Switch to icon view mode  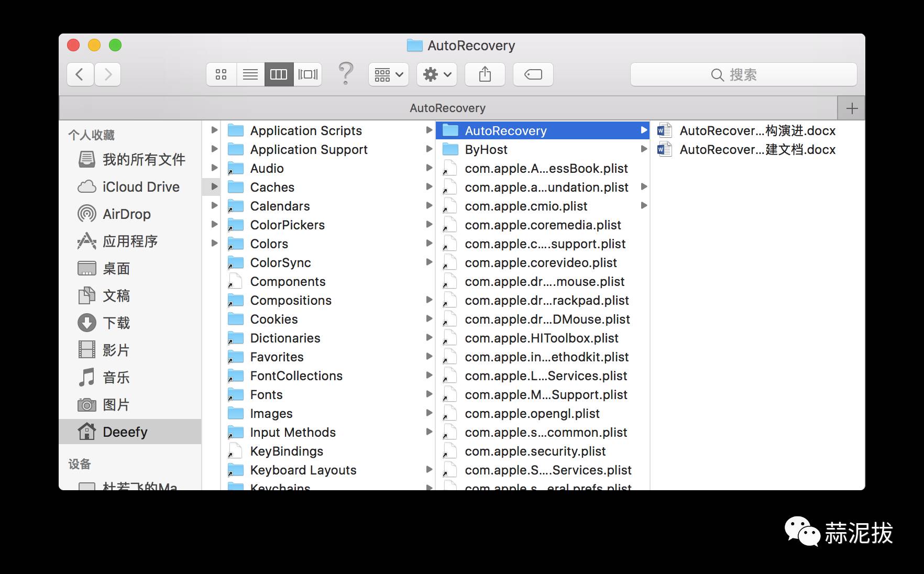click(221, 74)
